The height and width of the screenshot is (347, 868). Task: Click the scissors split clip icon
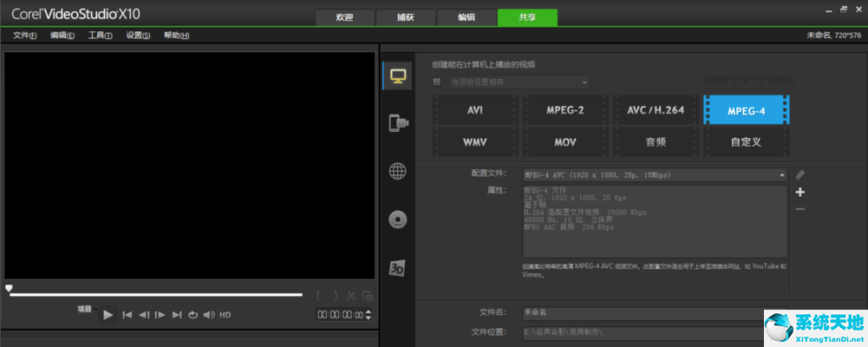point(351,296)
